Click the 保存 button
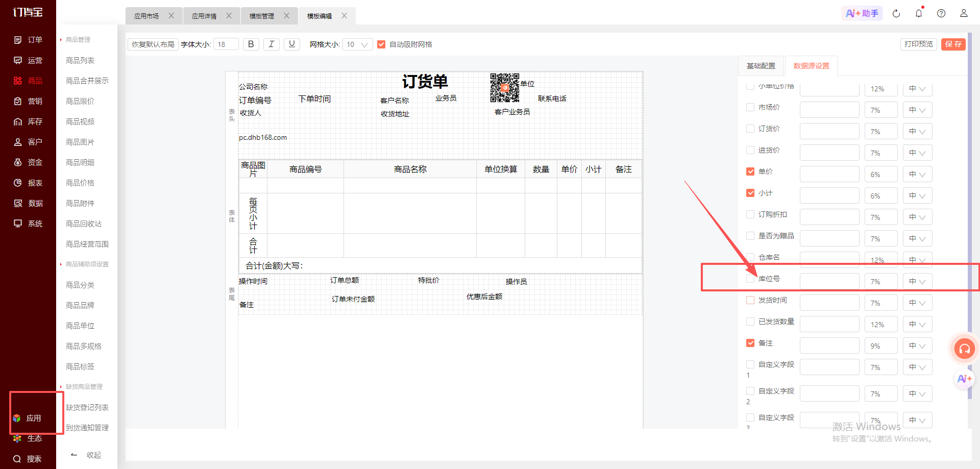The width and height of the screenshot is (980, 469). coord(953,44)
